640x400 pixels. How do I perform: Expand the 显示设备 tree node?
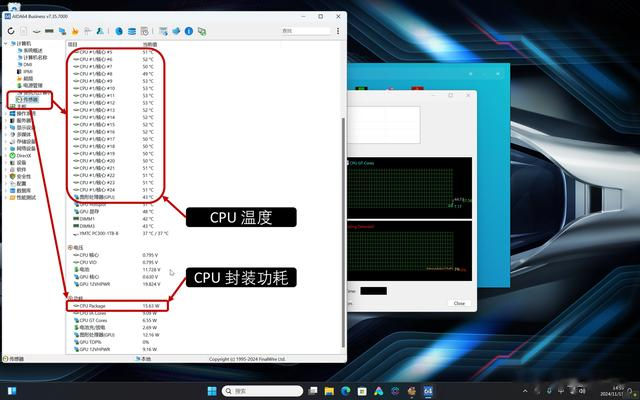(x=6, y=127)
